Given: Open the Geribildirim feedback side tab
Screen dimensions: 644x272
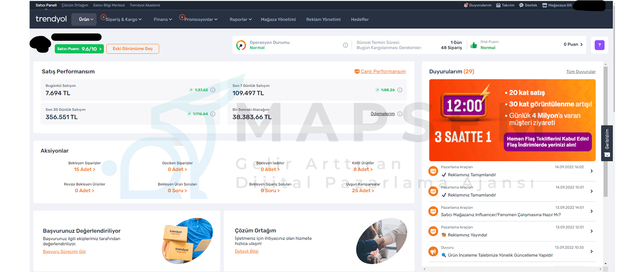Looking at the screenshot, I should [x=607, y=143].
